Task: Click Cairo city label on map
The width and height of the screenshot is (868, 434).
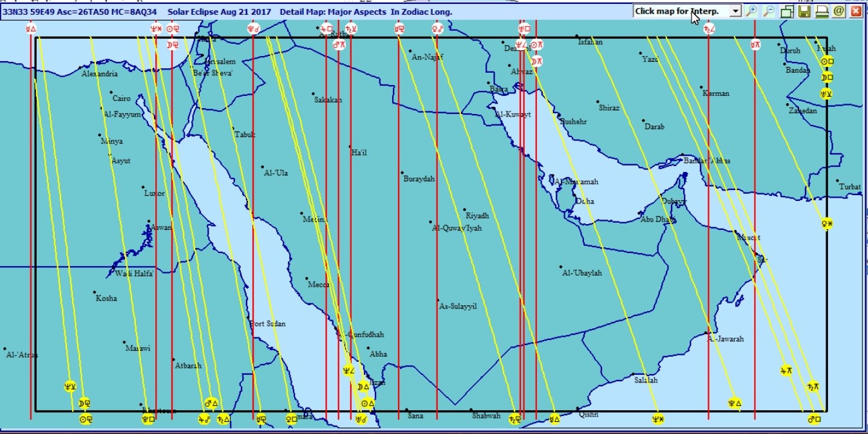Action: (x=121, y=99)
